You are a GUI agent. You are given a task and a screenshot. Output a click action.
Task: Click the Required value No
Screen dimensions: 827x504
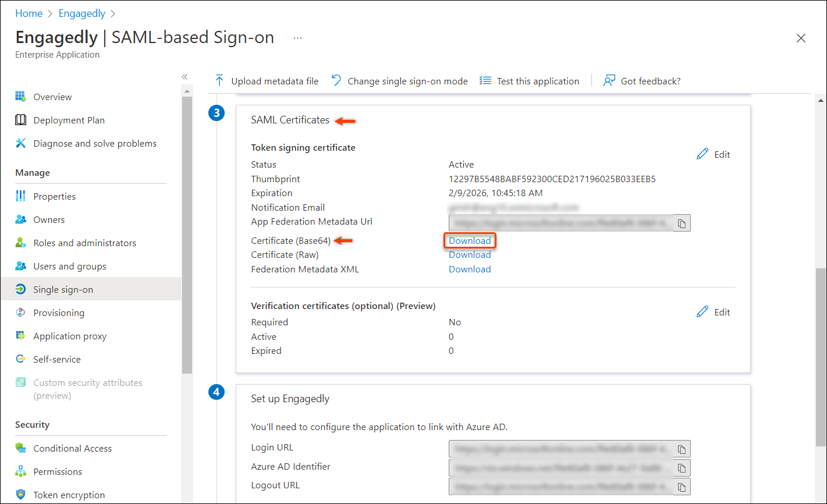(x=455, y=322)
